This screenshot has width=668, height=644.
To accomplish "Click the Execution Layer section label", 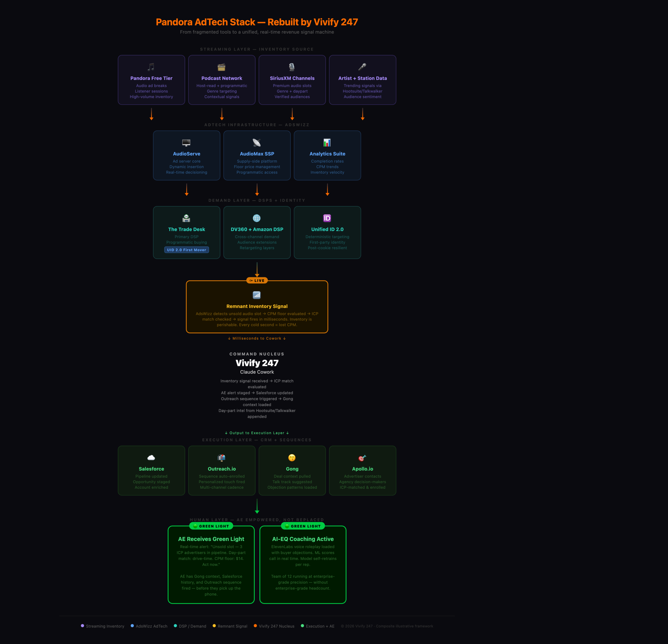I will 257,440.
